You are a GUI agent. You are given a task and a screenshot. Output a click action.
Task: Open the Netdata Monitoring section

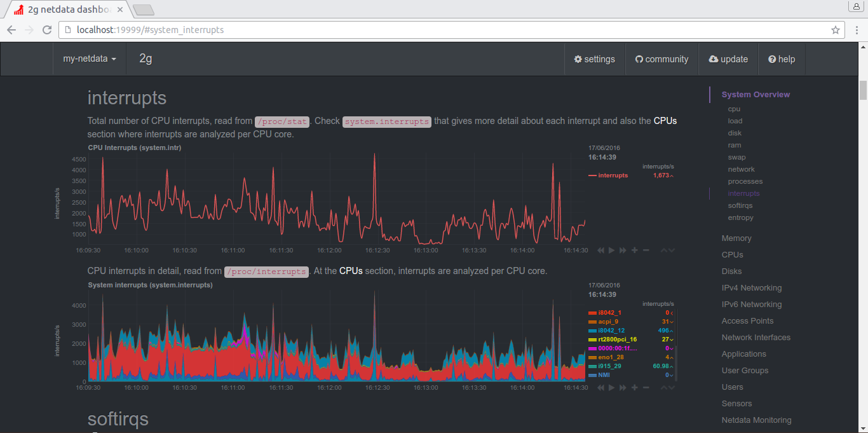point(757,420)
